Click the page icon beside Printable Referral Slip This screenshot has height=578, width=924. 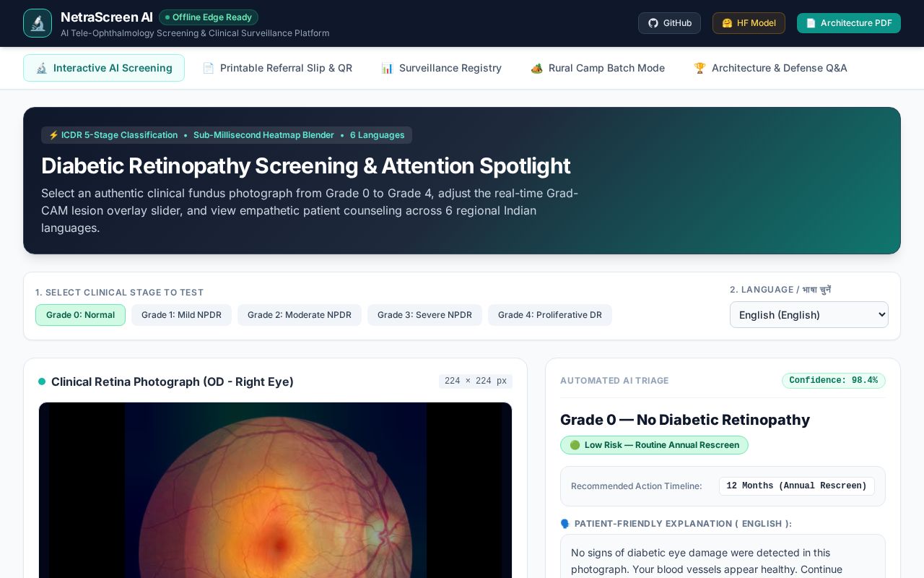[208, 68]
